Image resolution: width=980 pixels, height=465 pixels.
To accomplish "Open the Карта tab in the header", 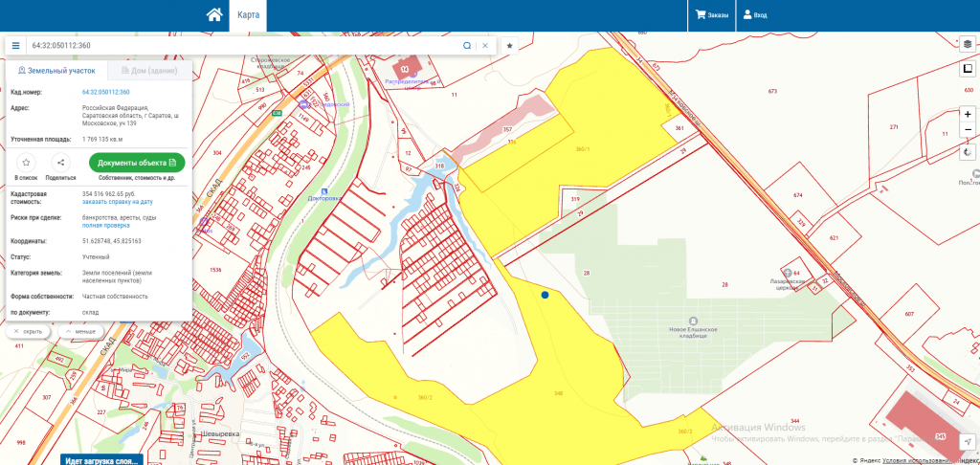I will [248, 15].
